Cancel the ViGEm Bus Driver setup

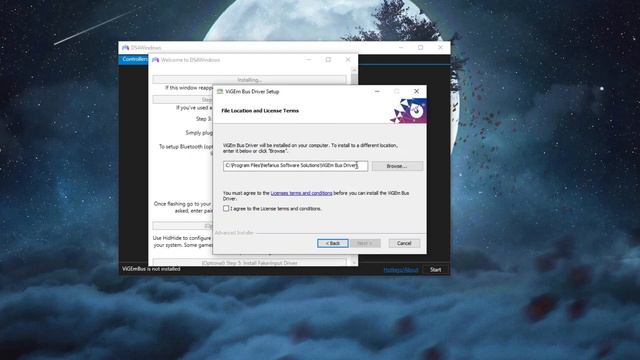coord(404,243)
